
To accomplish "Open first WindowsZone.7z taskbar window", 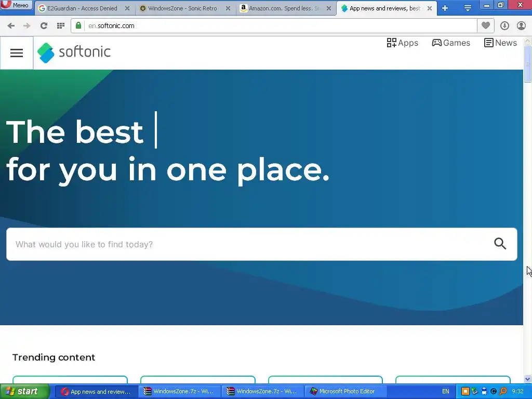I will pos(179,392).
